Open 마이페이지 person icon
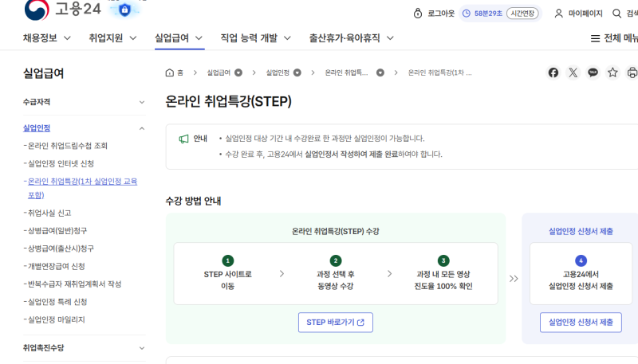The width and height of the screenshot is (638, 364). pyautogui.click(x=559, y=14)
